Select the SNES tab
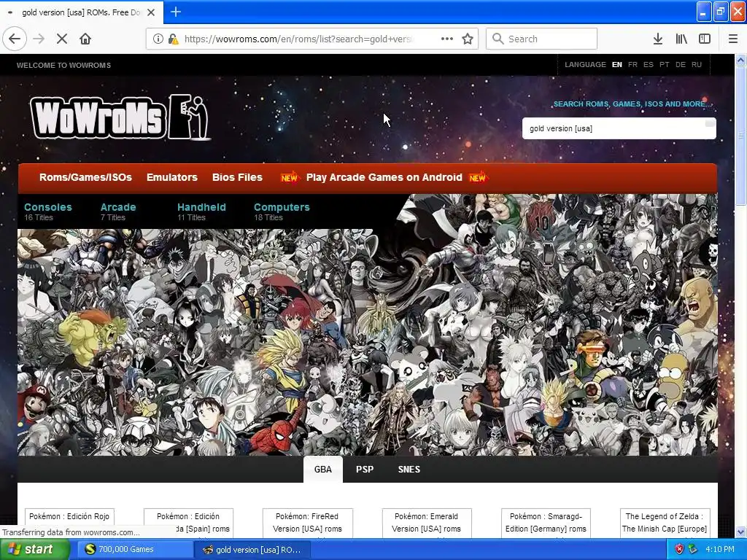 pos(409,469)
